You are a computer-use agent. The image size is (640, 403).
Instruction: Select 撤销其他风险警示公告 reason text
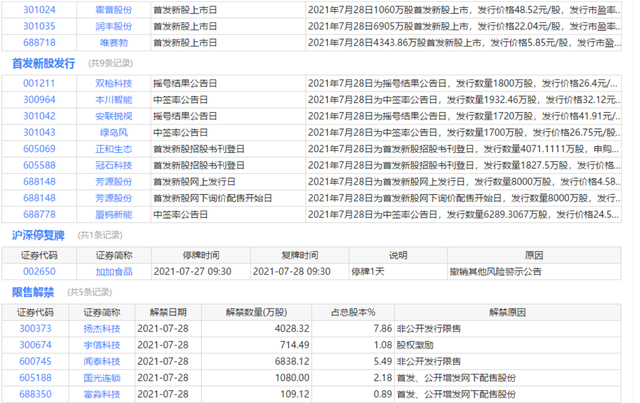[x=496, y=271]
